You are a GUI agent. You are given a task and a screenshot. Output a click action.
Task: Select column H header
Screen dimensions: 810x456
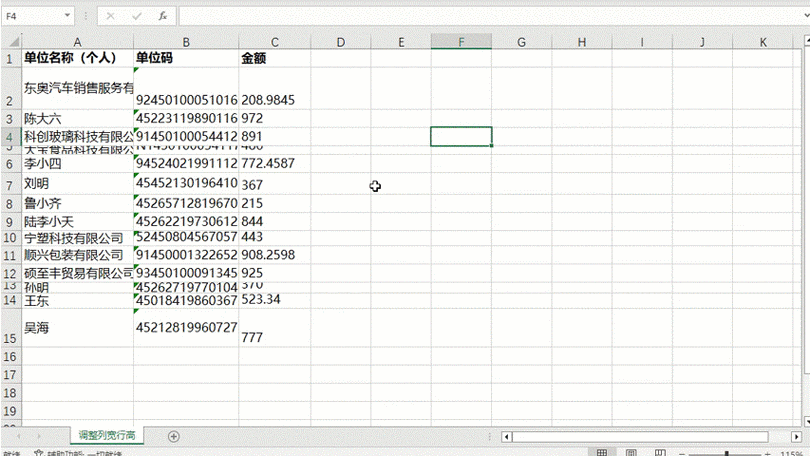[582, 42]
